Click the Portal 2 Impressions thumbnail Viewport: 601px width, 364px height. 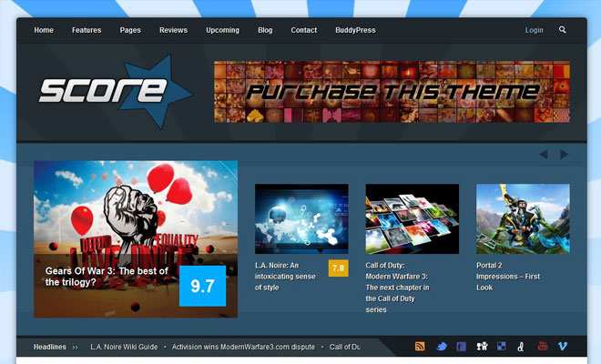click(523, 218)
